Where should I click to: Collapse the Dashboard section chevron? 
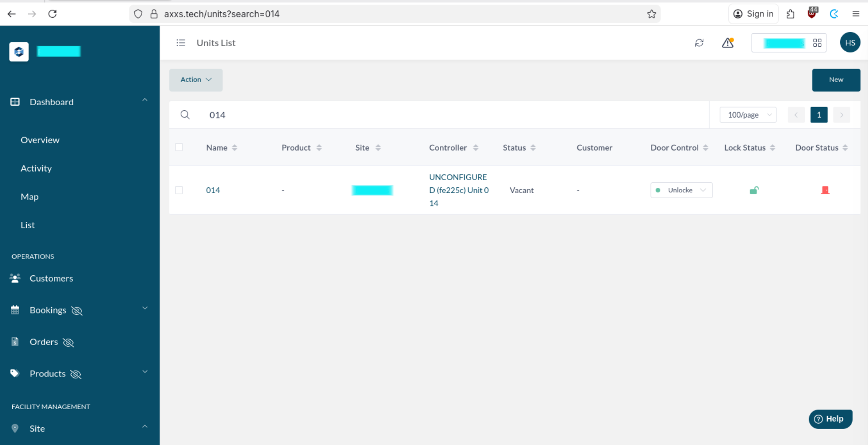click(145, 100)
